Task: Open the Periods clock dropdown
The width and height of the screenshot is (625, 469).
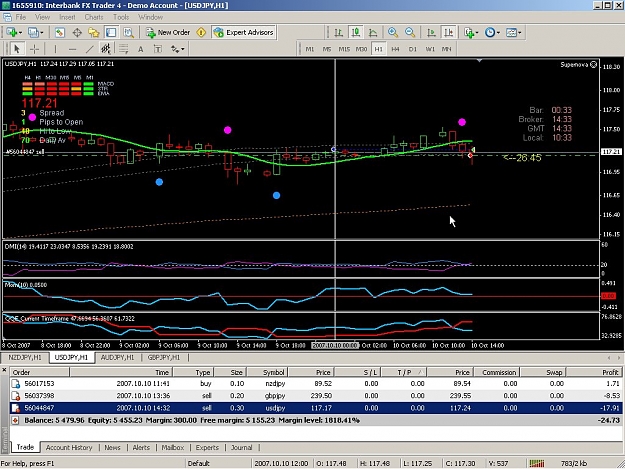Action: pyautogui.click(x=492, y=33)
